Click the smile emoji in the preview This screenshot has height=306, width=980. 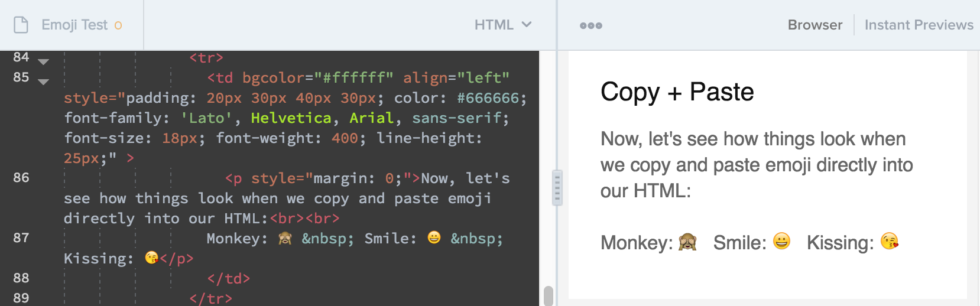click(781, 241)
